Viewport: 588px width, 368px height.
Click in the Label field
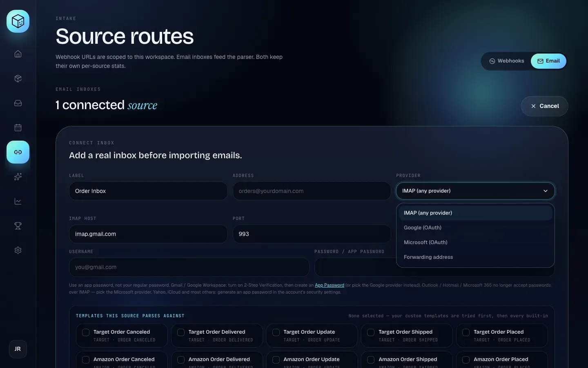tap(148, 191)
